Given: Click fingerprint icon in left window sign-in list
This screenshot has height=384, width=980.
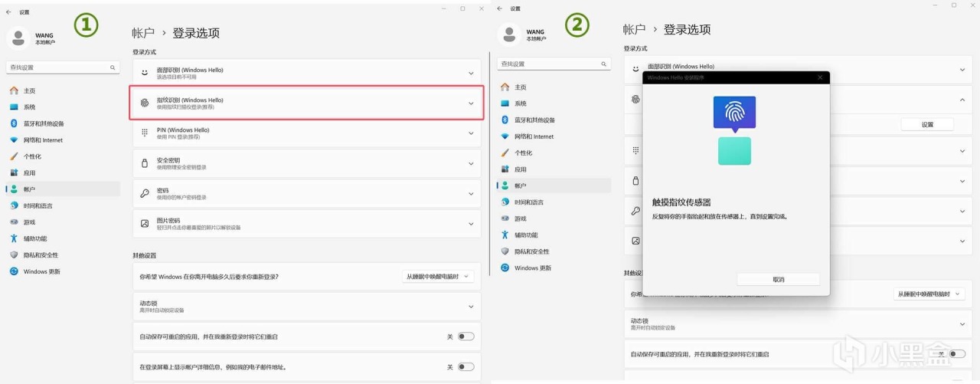Looking at the screenshot, I should pos(144,103).
